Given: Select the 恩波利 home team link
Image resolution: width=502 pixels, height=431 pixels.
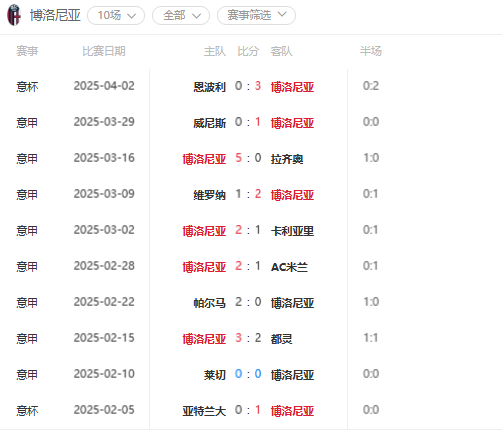Looking at the screenshot, I should click(x=210, y=87).
